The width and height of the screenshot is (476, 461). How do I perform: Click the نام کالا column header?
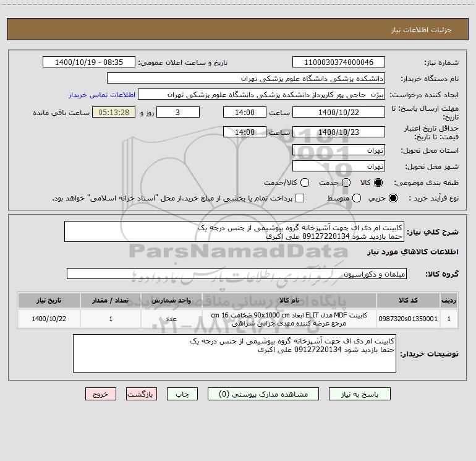point(289,301)
